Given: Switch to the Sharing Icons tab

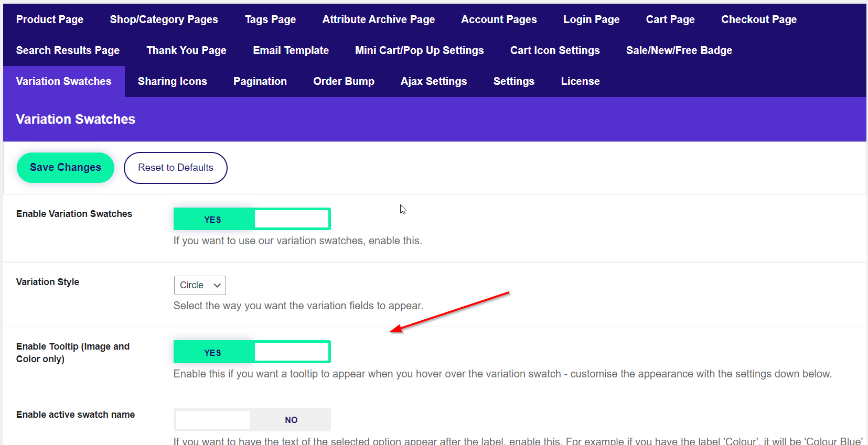Looking at the screenshot, I should tap(172, 81).
